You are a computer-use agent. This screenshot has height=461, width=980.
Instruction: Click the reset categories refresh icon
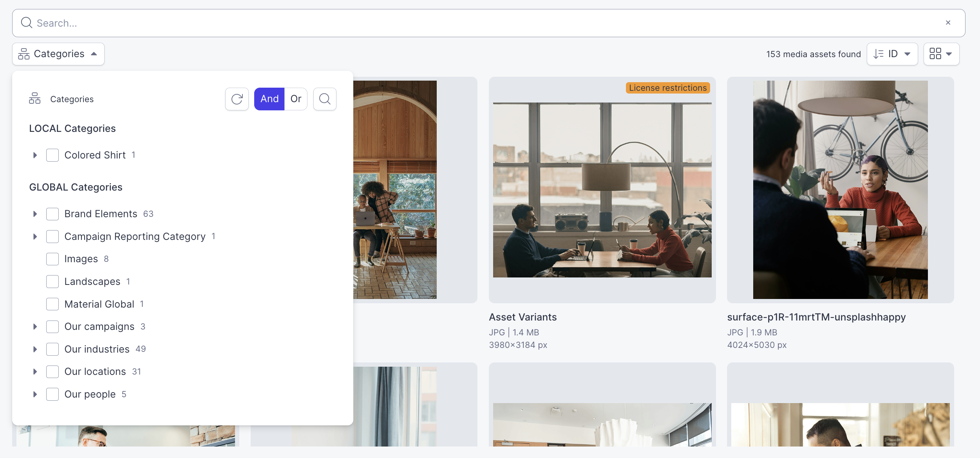[237, 99]
